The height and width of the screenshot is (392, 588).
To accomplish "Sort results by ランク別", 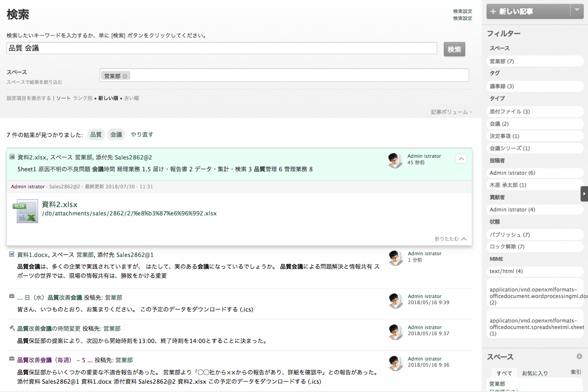I will (83, 98).
